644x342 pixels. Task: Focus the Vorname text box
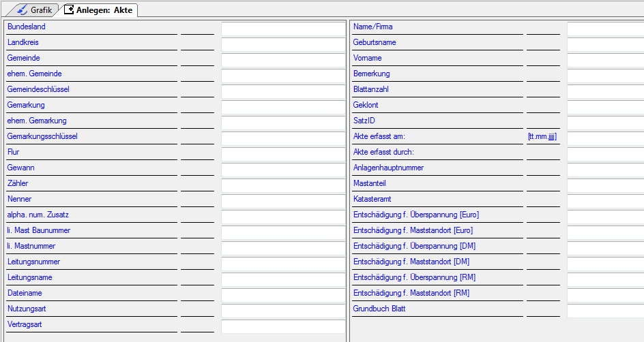coord(605,60)
